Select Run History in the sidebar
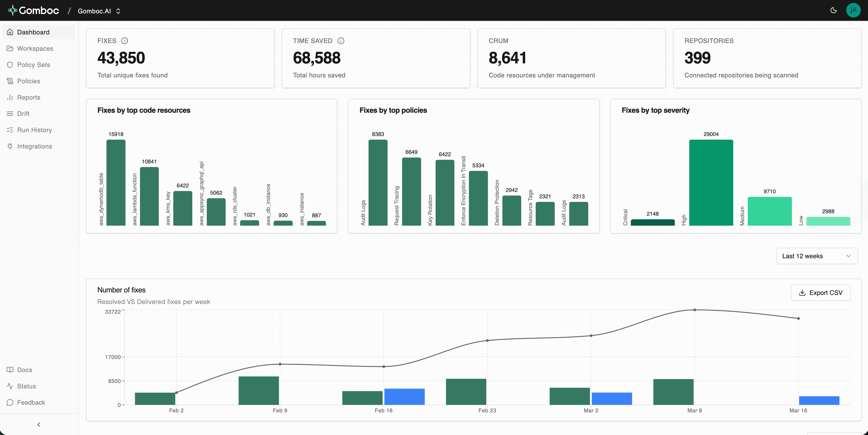This screenshot has width=868, height=435. (34, 130)
